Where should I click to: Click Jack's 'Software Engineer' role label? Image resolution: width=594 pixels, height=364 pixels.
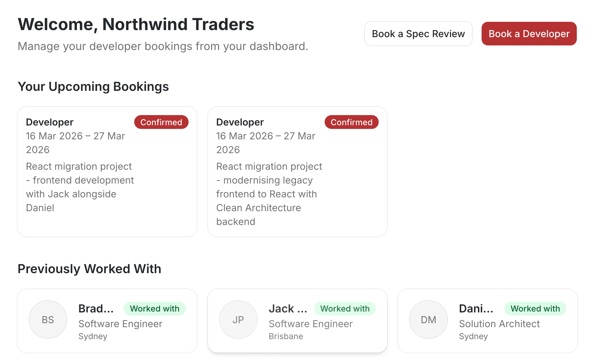[x=311, y=324]
